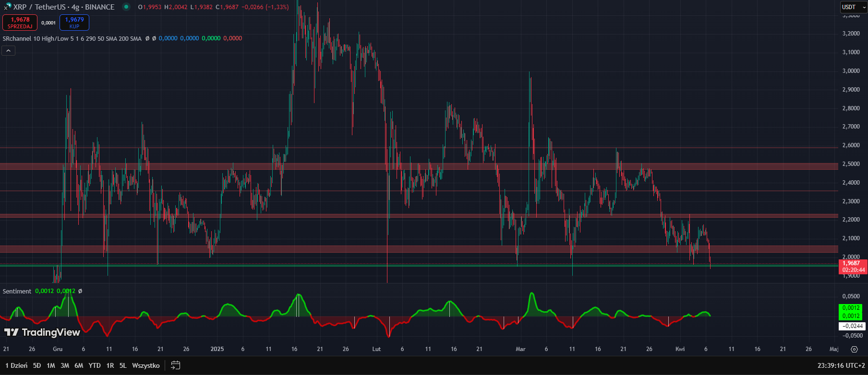Collapse the indicator legend with chevron button

(x=9, y=50)
